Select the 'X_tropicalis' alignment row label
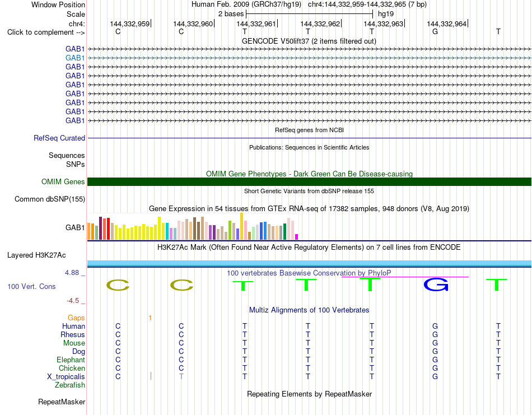The width and height of the screenshot is (532, 415). [66, 377]
